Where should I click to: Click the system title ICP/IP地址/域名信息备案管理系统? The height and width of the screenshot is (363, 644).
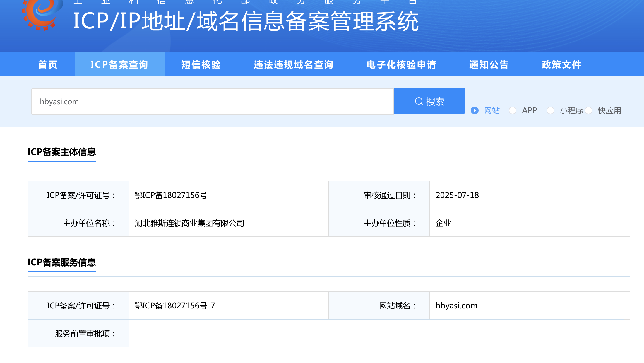click(x=246, y=21)
